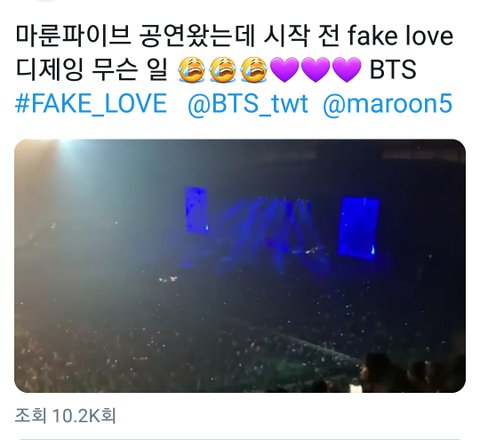Visit the @BTS_twt mention
480x440 pixels.
[x=248, y=103]
